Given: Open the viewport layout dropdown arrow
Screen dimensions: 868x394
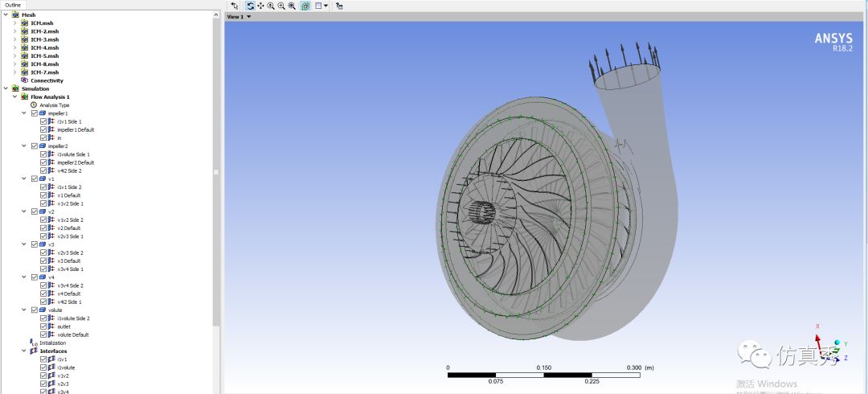Looking at the screenshot, I should coord(326,6).
